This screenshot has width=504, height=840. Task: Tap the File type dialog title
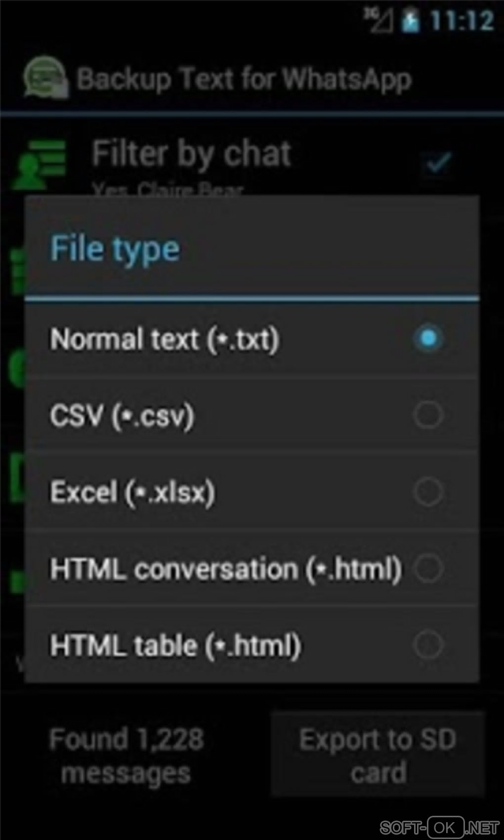click(x=115, y=248)
